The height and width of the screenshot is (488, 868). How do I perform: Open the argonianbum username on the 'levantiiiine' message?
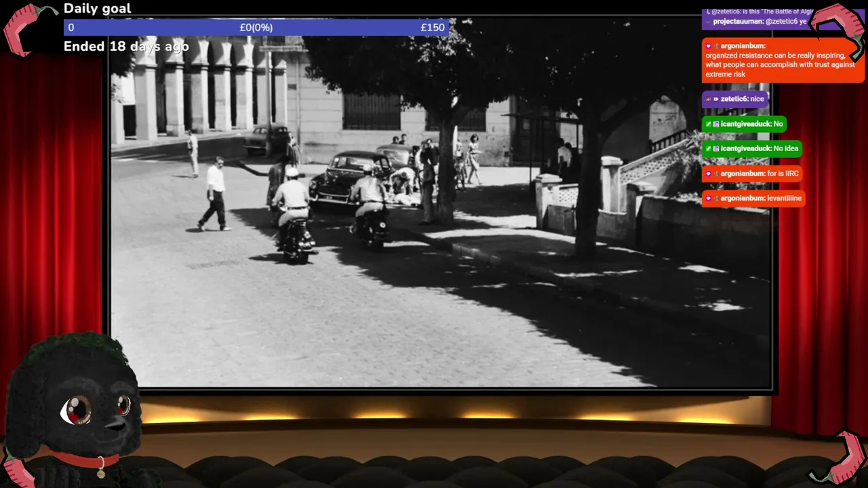[x=743, y=199]
